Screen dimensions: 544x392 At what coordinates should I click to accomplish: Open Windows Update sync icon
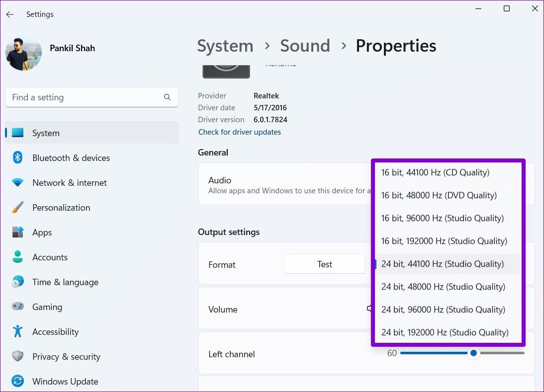(x=18, y=382)
